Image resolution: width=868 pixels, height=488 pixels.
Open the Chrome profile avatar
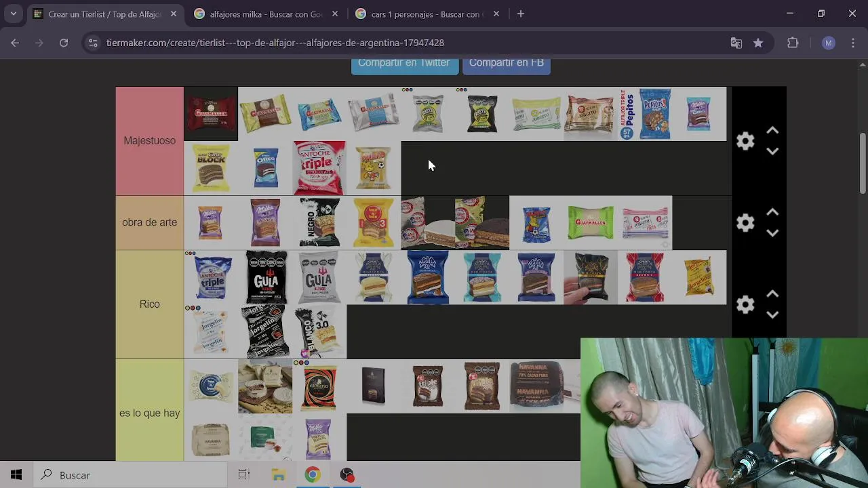828,43
